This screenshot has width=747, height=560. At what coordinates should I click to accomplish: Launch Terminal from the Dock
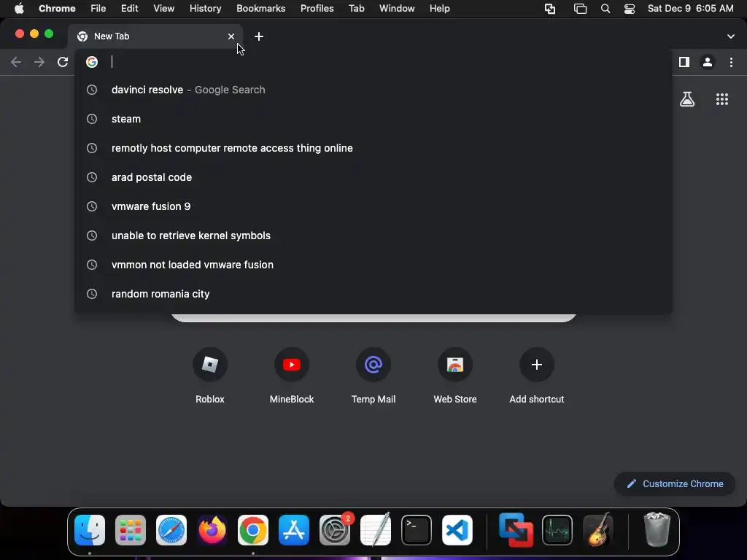pyautogui.click(x=417, y=530)
